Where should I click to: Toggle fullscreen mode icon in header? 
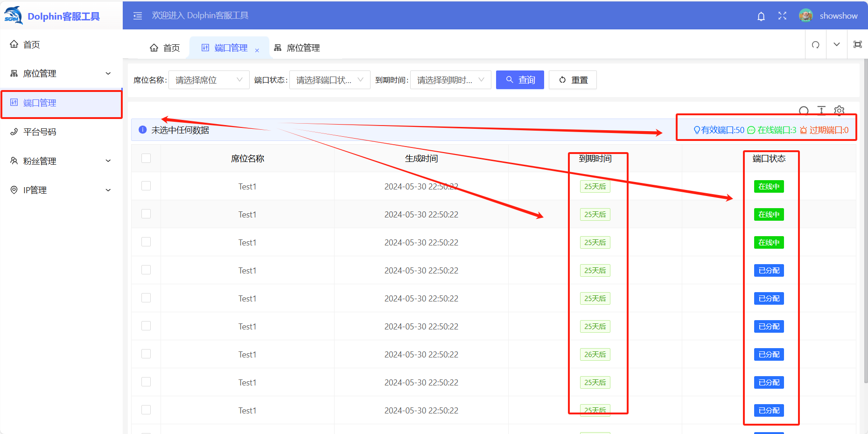(782, 16)
